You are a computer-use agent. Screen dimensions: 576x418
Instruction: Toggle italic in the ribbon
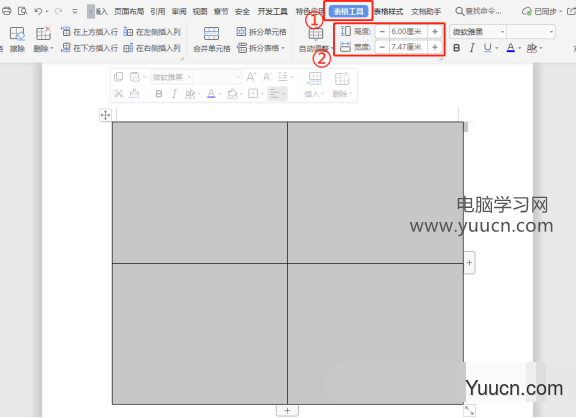472,48
